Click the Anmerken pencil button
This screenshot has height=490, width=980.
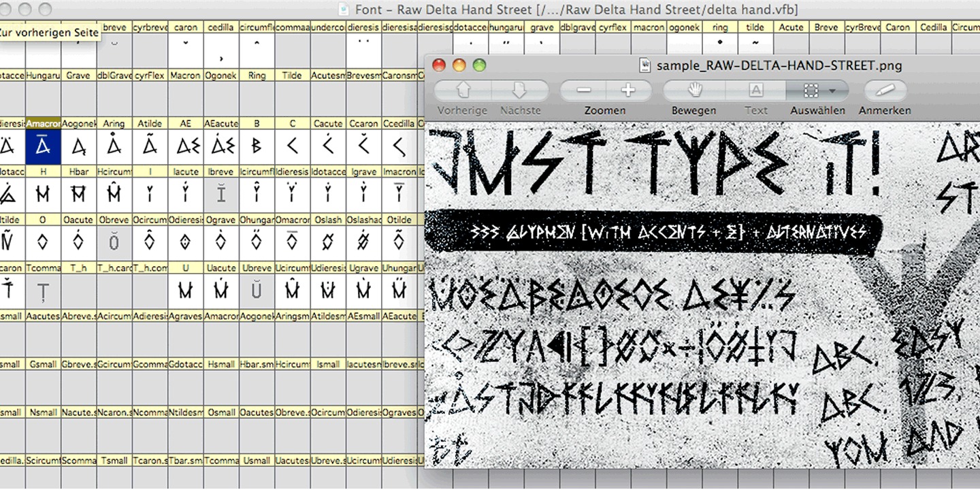pos(885,91)
